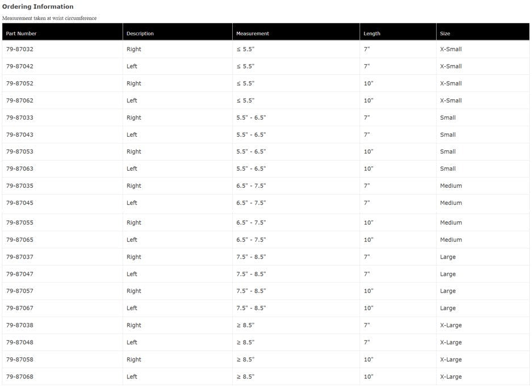The width and height of the screenshot is (532, 392).
Task: Click the Length column header
Action: click(x=372, y=33)
